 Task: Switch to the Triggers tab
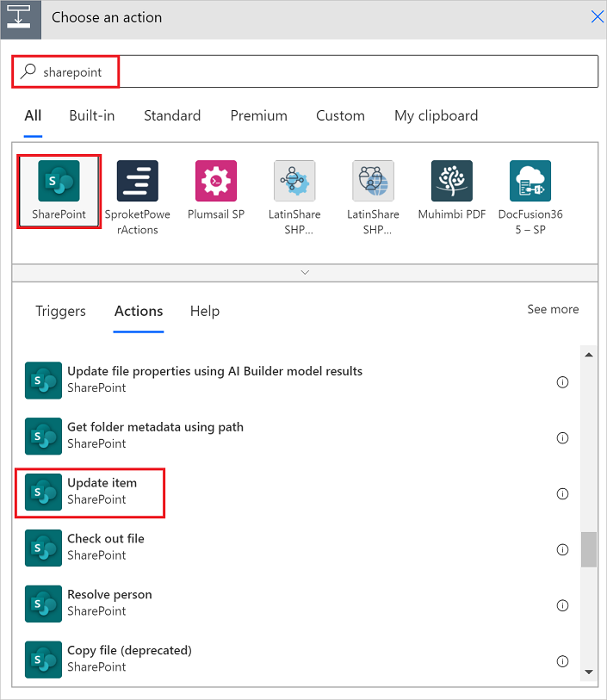60,311
